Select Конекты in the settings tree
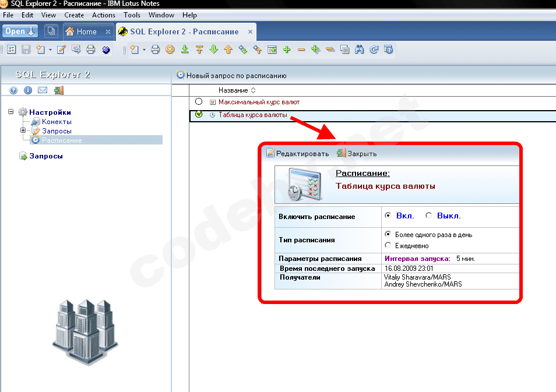The image size is (556, 392). 57,122
